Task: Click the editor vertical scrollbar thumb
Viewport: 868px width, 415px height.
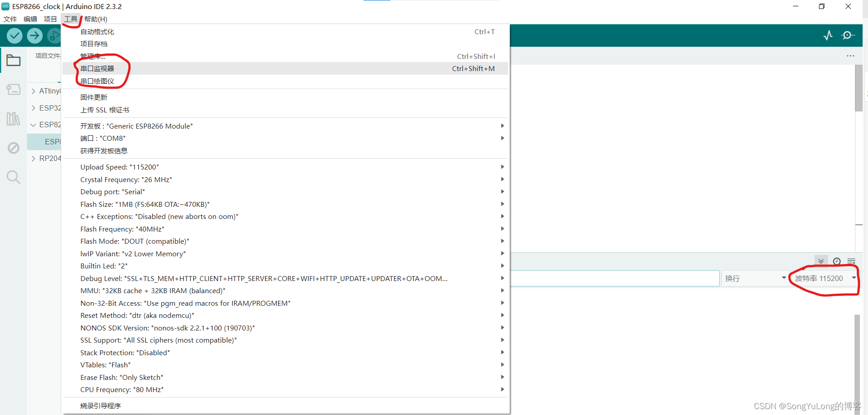Action: (859, 88)
